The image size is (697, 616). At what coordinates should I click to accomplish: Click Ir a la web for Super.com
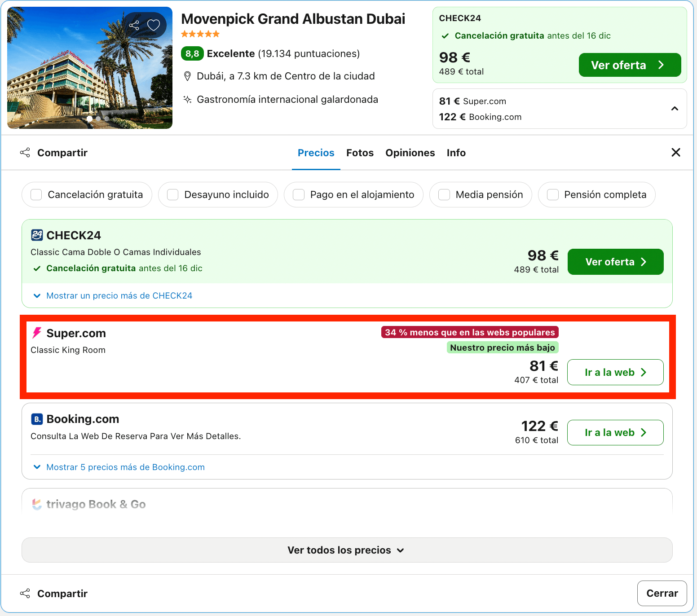(x=616, y=372)
